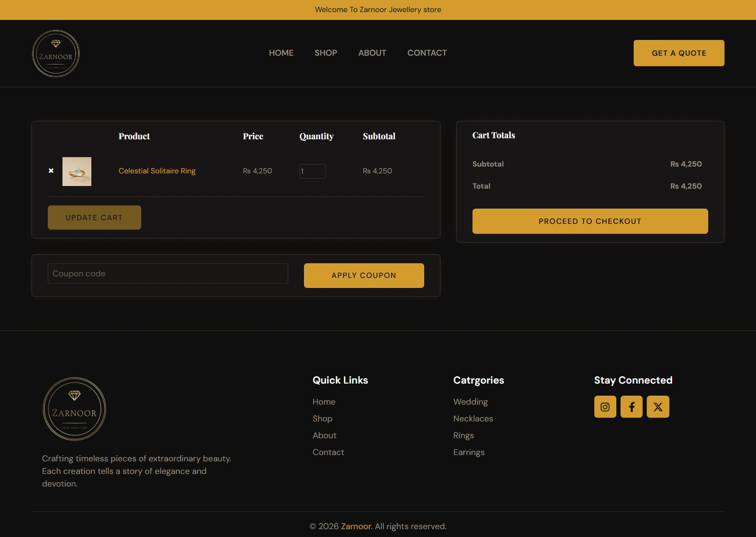
Task: Click the Stay Connected heading
Action: [x=633, y=380]
